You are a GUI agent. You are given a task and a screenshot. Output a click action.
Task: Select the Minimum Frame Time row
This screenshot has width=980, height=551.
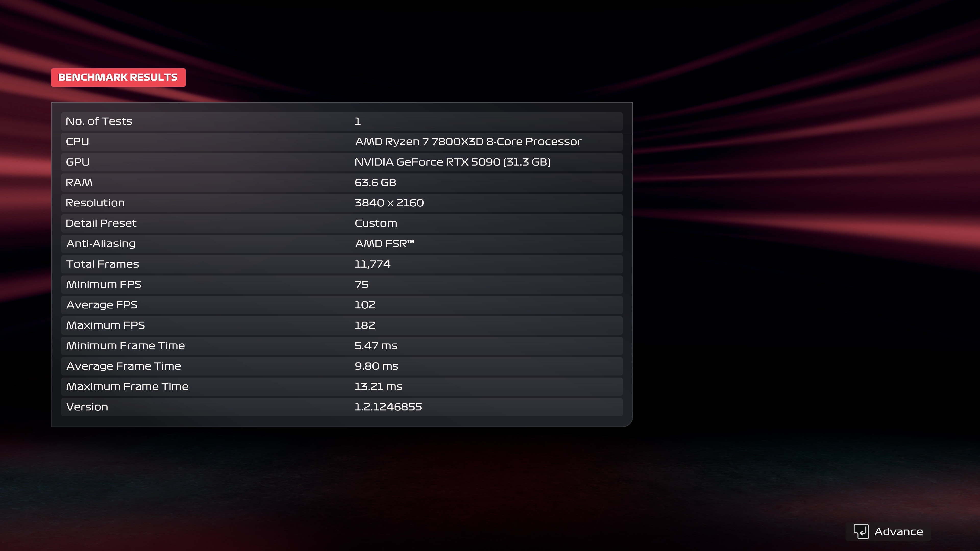coord(341,346)
